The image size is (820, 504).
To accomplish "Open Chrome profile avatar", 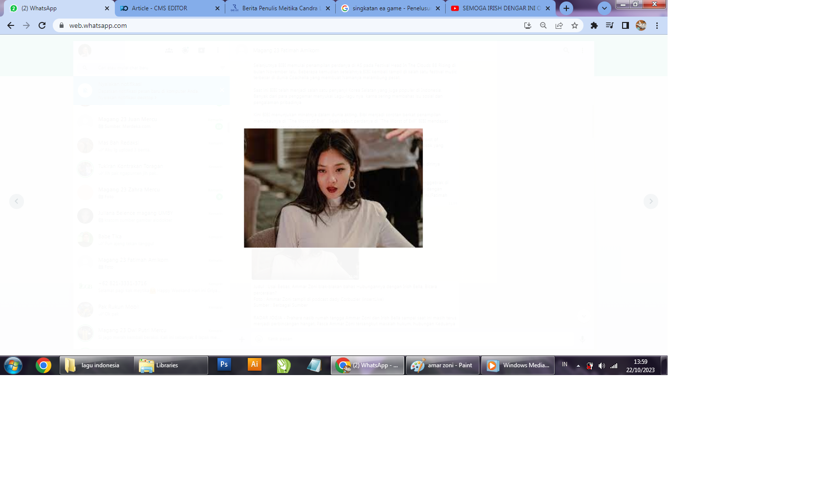I will point(641,25).
